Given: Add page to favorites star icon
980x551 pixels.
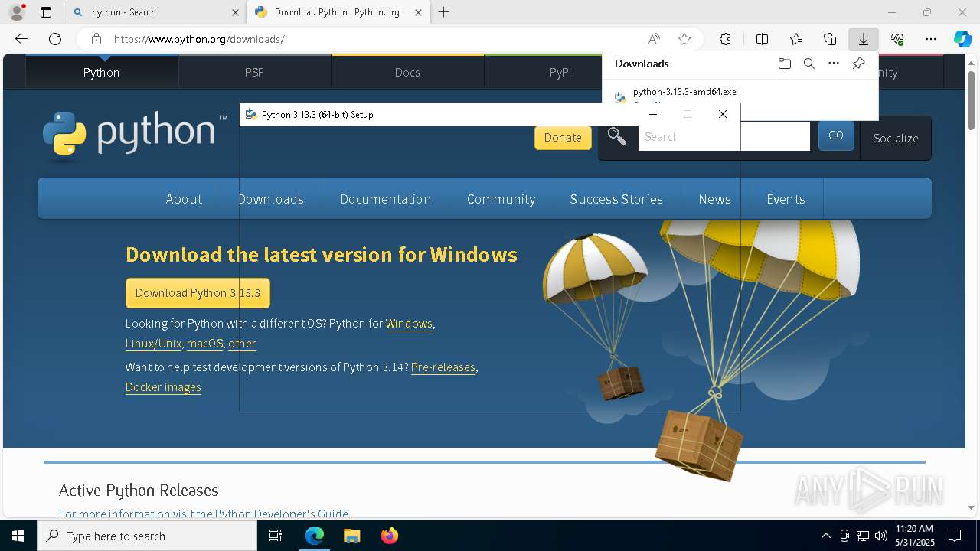Looking at the screenshot, I should [684, 39].
